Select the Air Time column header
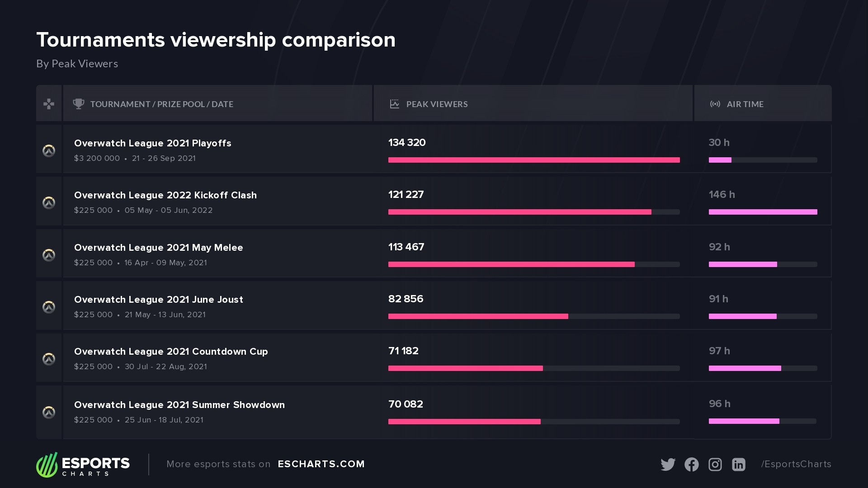This screenshot has height=488, width=868. (745, 104)
